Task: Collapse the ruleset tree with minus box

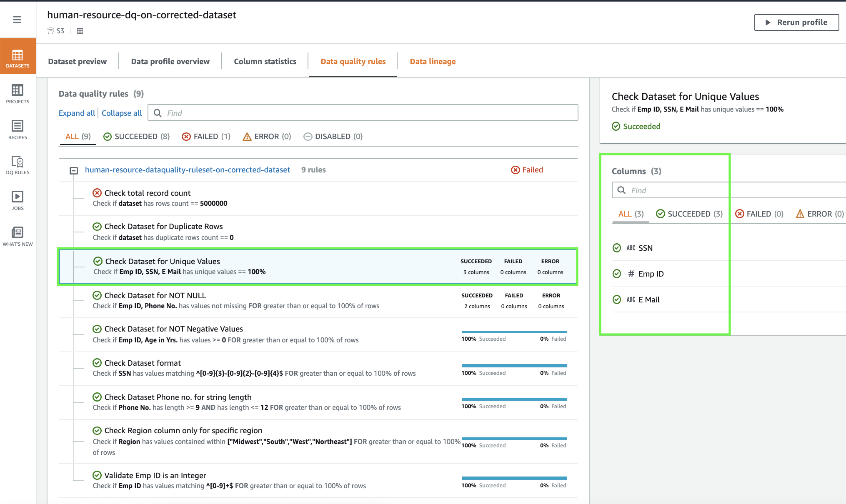Action: [x=74, y=170]
